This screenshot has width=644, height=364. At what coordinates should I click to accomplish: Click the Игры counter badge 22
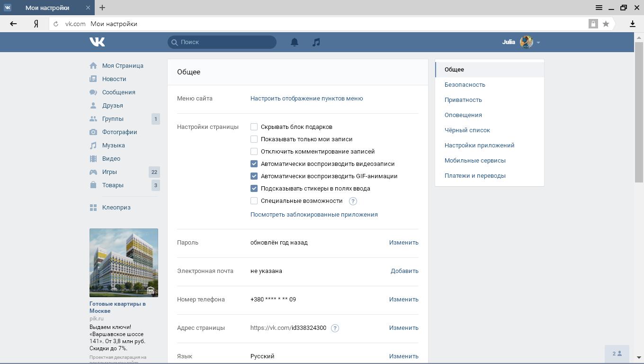coord(154,172)
